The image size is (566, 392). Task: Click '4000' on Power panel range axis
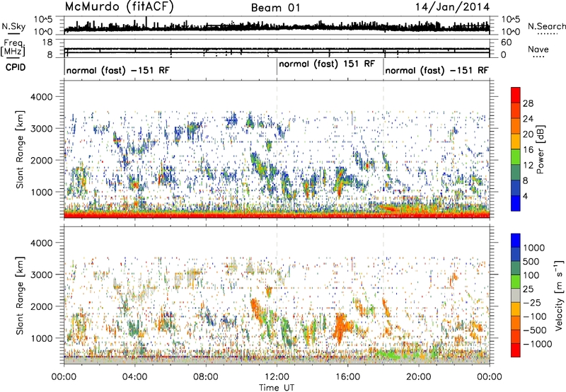(41, 97)
